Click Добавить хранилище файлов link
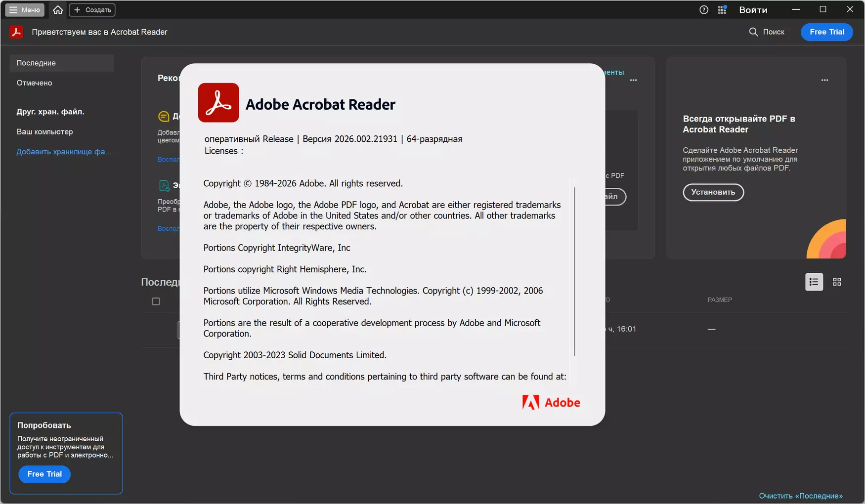Image resolution: width=865 pixels, height=504 pixels. click(64, 152)
